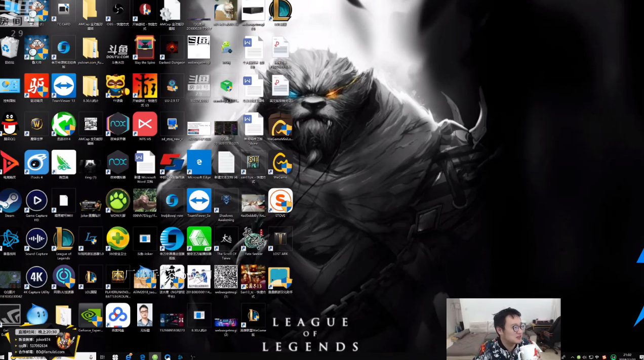The width and height of the screenshot is (644, 360).
Task: Open the san11pk shortcut icon
Action: tap(254, 162)
